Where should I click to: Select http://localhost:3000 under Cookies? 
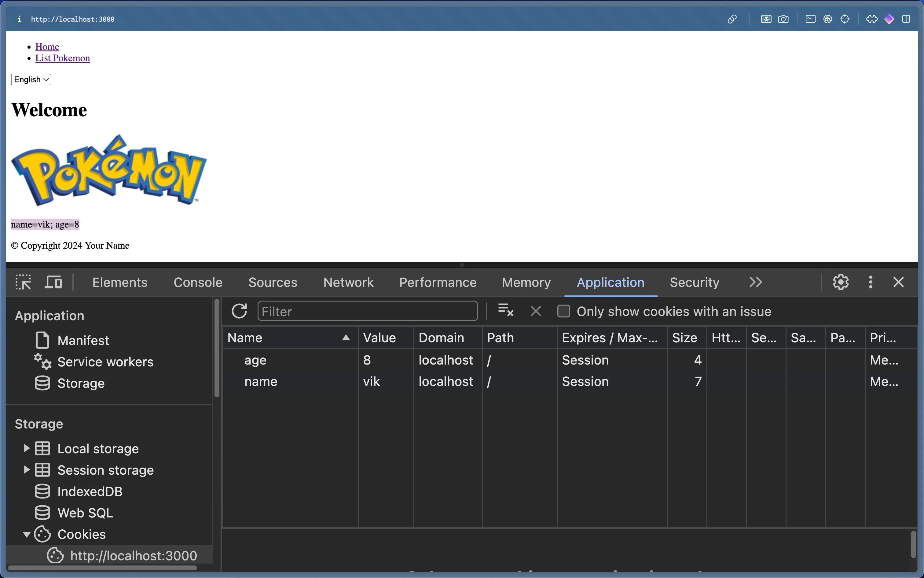click(x=134, y=555)
